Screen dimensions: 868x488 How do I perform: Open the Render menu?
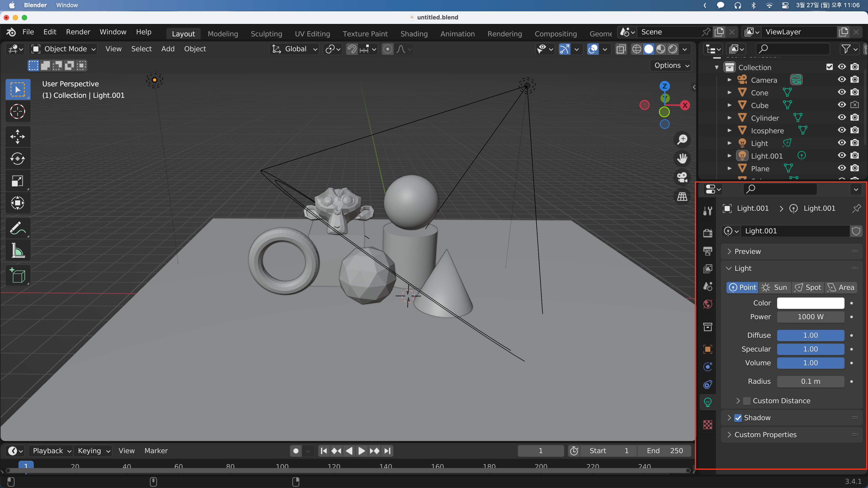coord(78,32)
